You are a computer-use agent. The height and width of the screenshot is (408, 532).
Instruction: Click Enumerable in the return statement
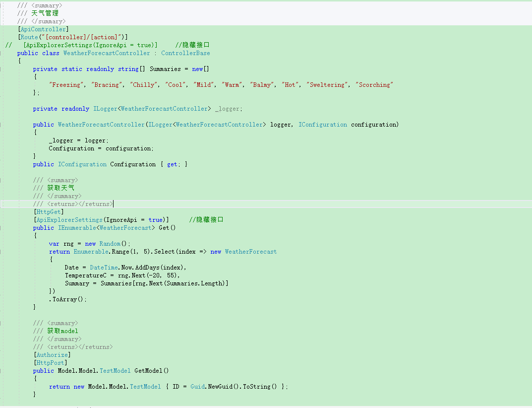click(91, 252)
